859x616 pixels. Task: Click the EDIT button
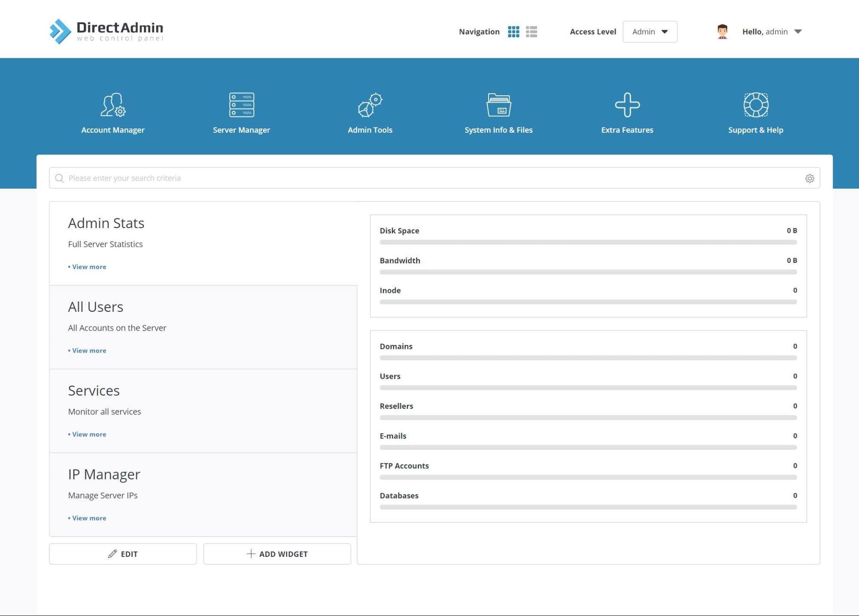(122, 554)
